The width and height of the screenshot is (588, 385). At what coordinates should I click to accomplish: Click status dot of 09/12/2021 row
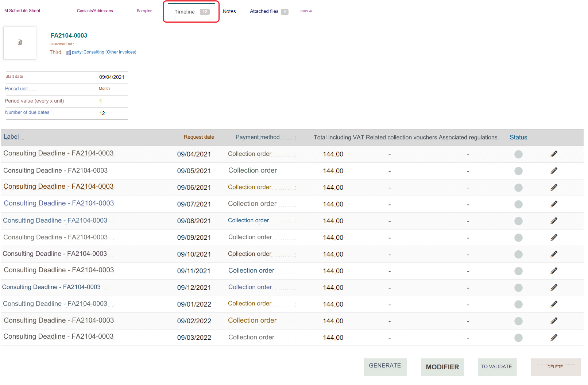[x=518, y=288]
